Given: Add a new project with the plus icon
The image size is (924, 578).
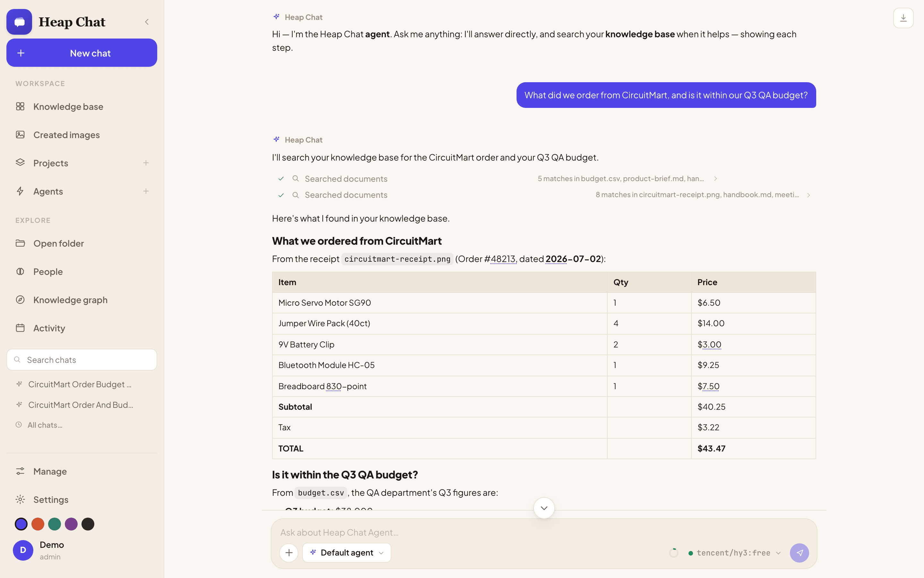Looking at the screenshot, I should coord(146,163).
